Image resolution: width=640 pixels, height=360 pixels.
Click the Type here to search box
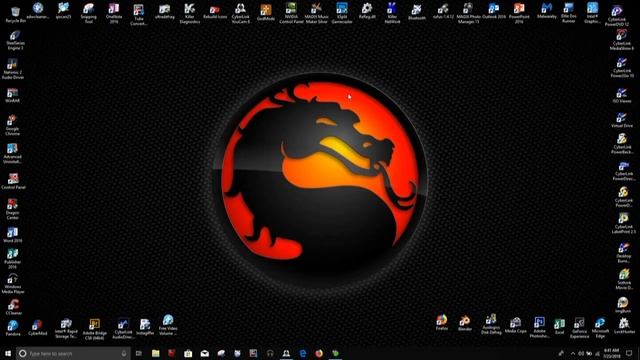click(x=73, y=353)
